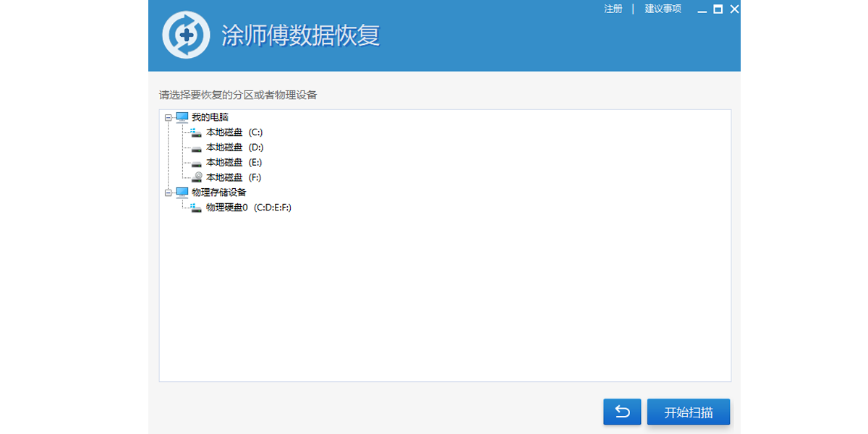Select the 物理硬盘0 (C:D:E:F:) text label

[x=248, y=208]
